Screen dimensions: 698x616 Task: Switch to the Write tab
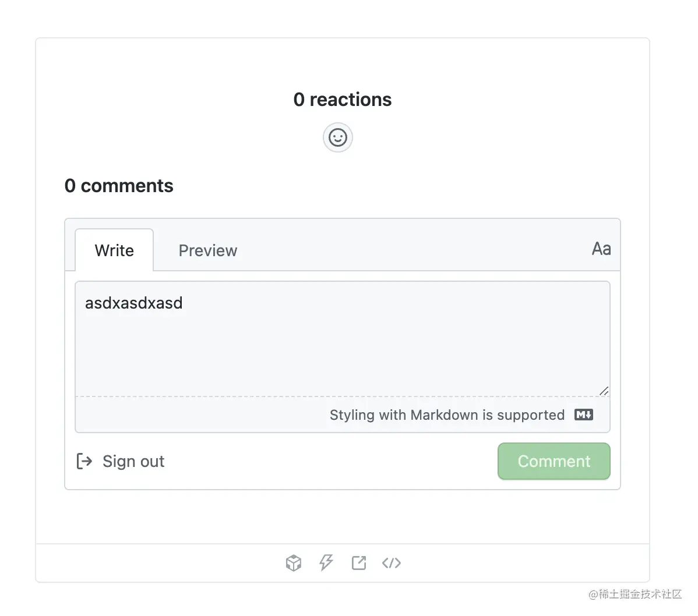(x=114, y=250)
